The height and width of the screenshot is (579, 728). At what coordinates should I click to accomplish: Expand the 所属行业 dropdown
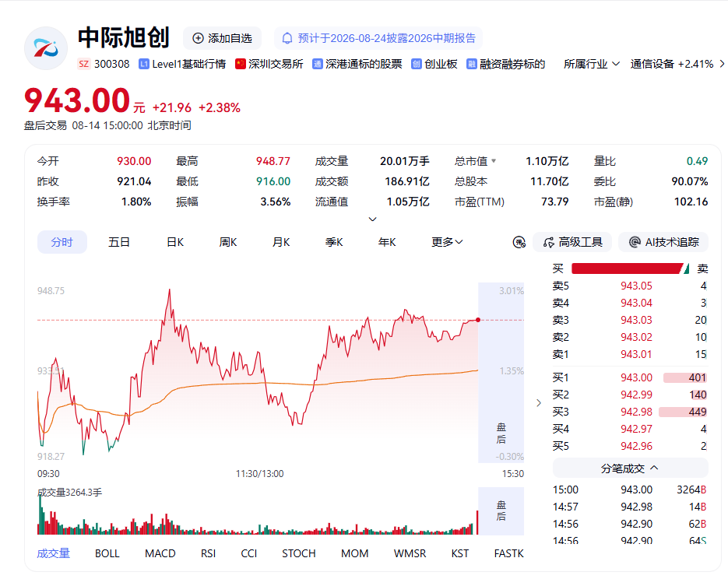click(592, 64)
